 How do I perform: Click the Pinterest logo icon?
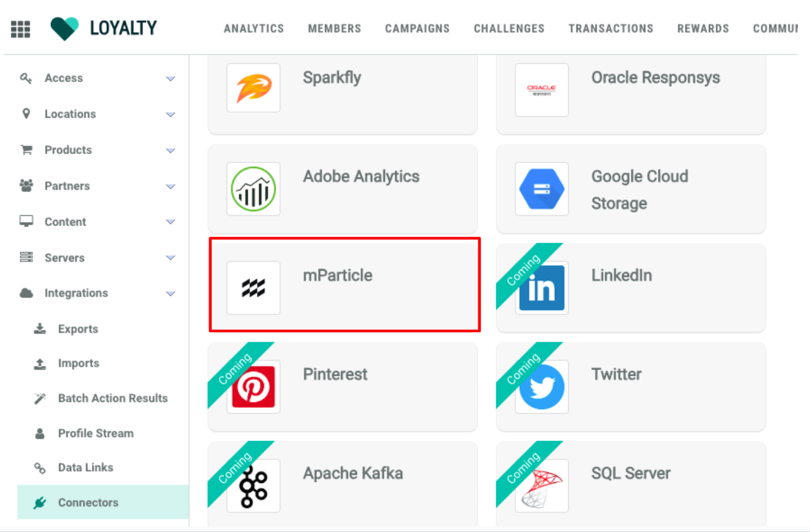point(253,386)
